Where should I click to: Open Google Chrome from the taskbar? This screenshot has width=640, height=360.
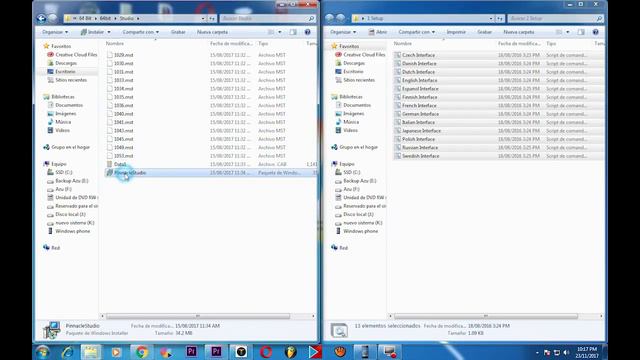[x=142, y=352]
